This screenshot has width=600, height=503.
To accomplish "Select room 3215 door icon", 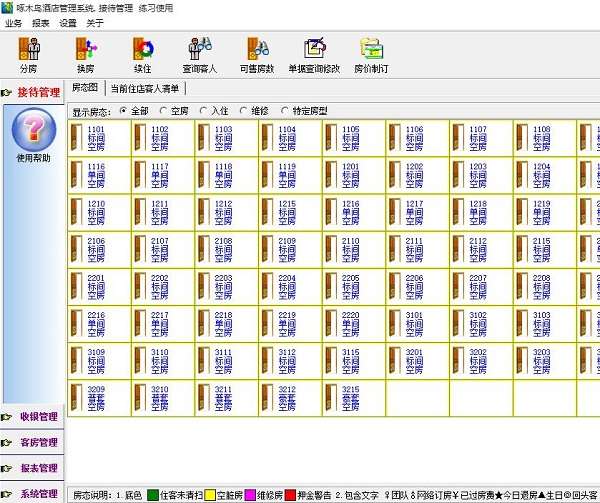I will 331,397.
